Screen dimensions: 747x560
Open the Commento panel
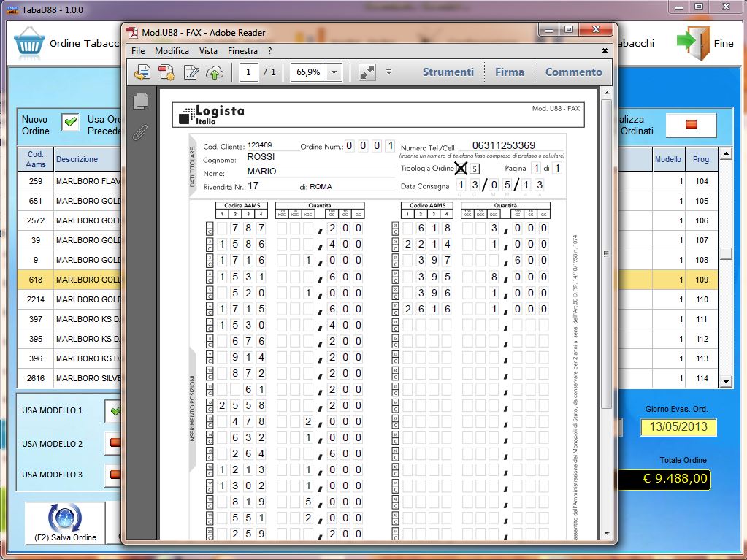tap(574, 72)
